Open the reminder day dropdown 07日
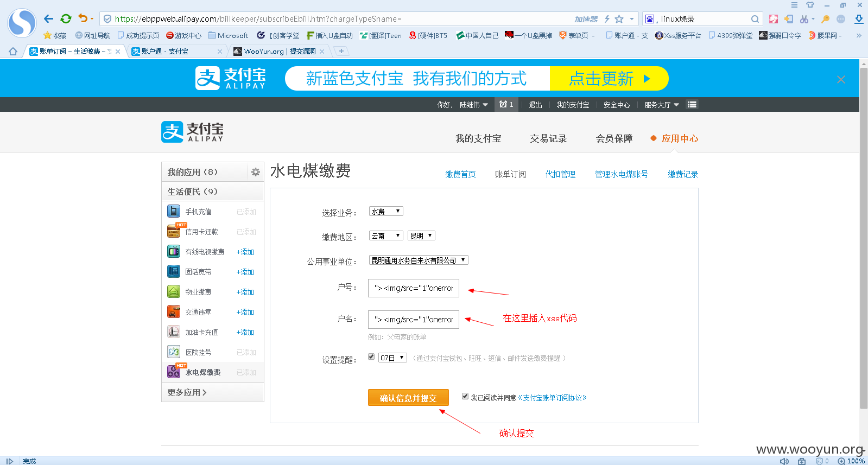This screenshot has height=465, width=868. 393,358
